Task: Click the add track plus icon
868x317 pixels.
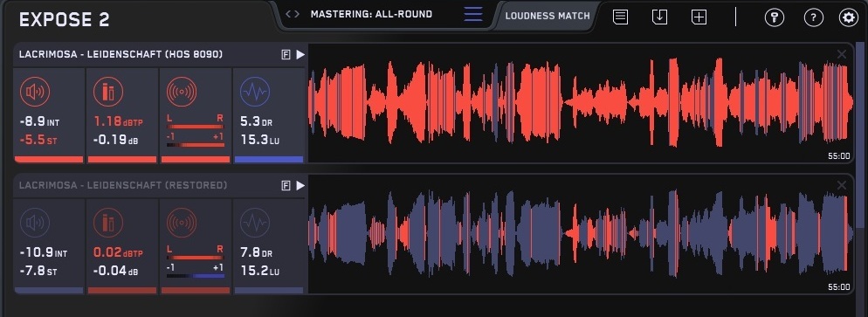Action: point(699,17)
